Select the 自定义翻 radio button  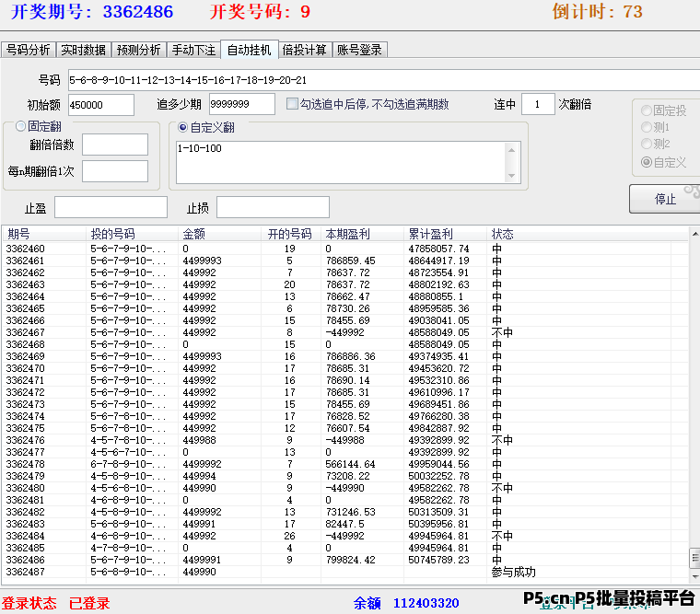[182, 127]
